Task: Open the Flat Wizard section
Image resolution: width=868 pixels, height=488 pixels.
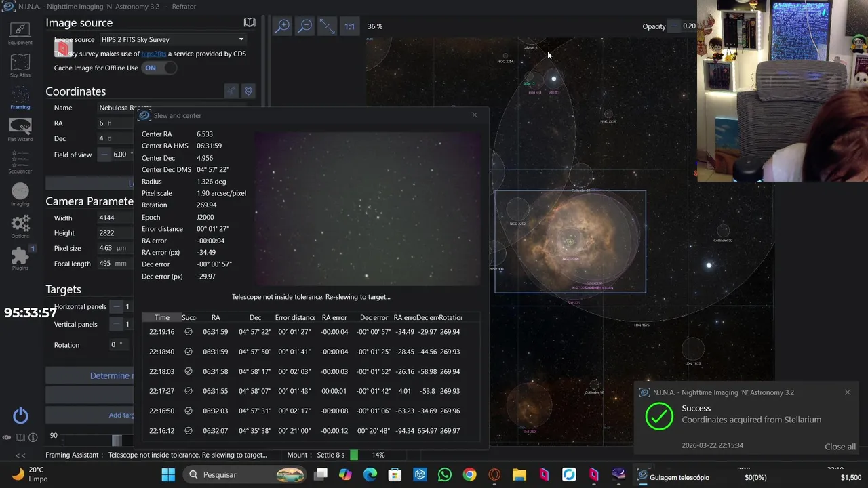Action: (x=20, y=129)
